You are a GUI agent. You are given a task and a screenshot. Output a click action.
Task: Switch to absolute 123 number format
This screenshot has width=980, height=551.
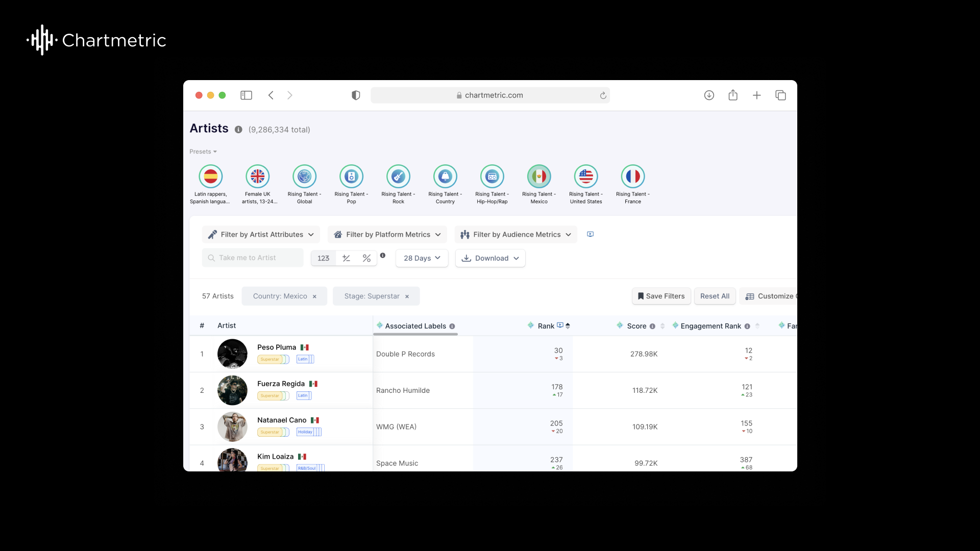[324, 258]
